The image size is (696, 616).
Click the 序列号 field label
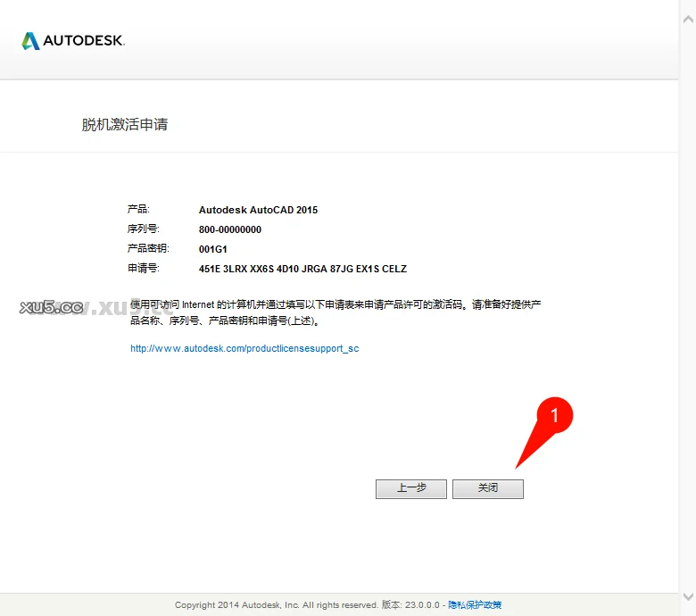click(143, 229)
